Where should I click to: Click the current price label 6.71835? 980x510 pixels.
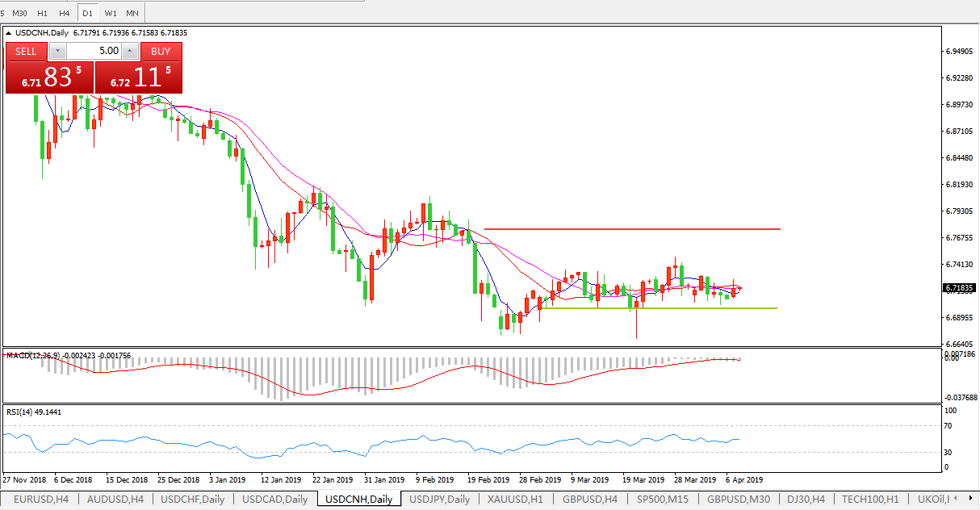(959, 288)
